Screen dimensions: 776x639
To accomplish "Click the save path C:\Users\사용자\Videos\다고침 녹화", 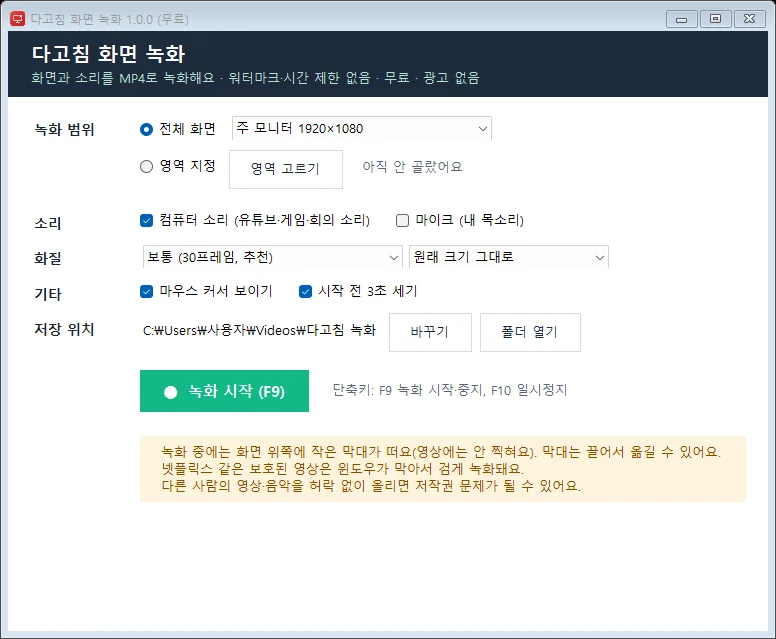I will pos(259,330).
